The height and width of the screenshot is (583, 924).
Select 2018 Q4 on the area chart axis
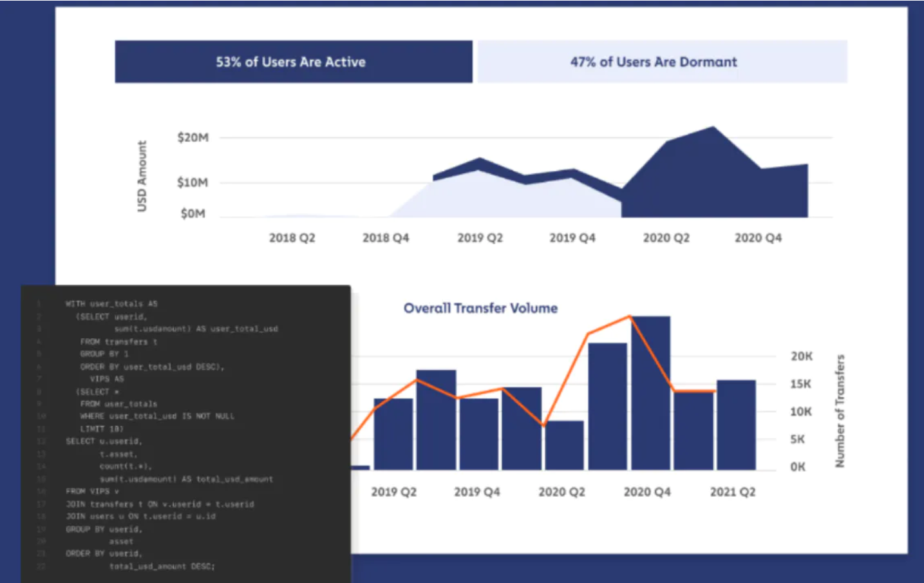tap(385, 238)
